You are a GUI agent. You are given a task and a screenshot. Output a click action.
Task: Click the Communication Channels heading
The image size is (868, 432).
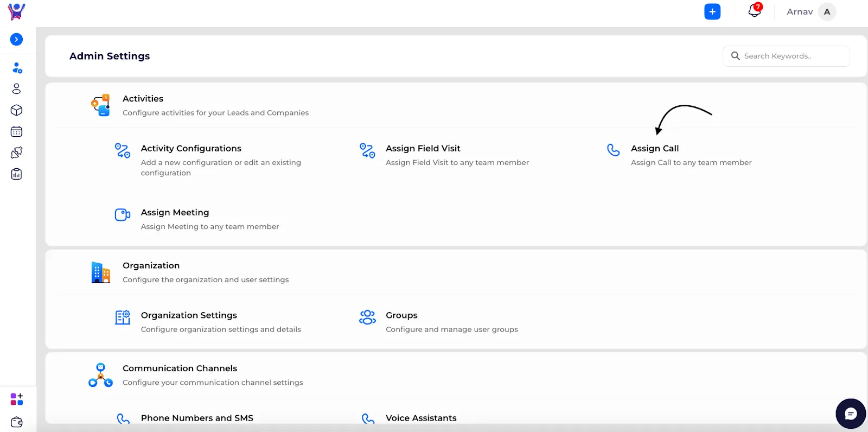(x=180, y=368)
